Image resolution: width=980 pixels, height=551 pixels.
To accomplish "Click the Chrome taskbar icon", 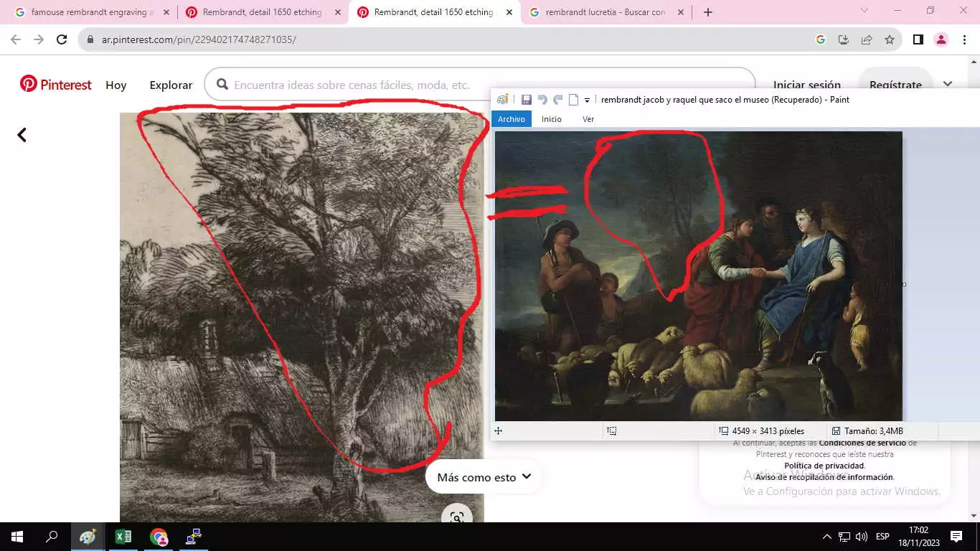I will click(159, 537).
